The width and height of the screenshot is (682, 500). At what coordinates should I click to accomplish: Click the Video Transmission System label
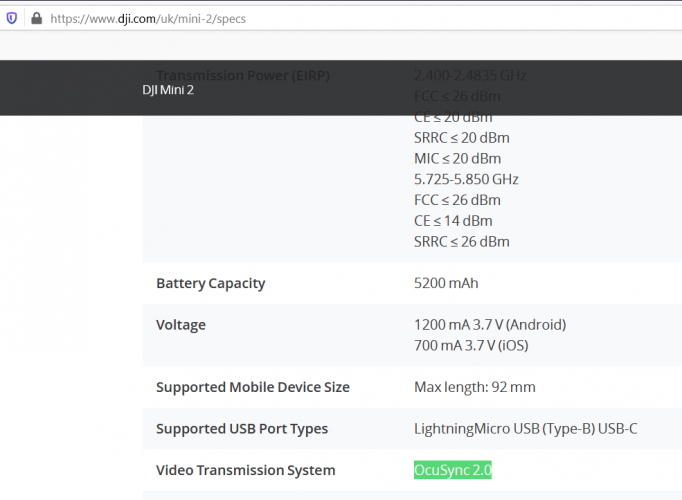[245, 470]
